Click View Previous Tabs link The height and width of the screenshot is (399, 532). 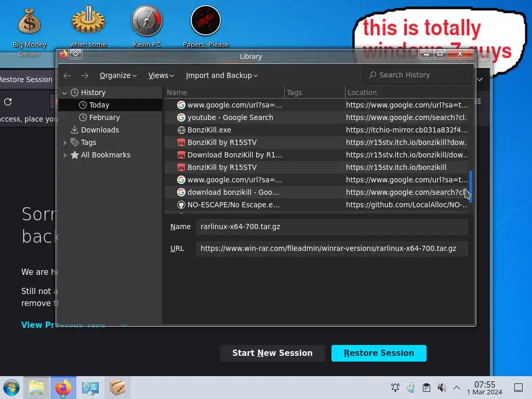click(x=63, y=325)
